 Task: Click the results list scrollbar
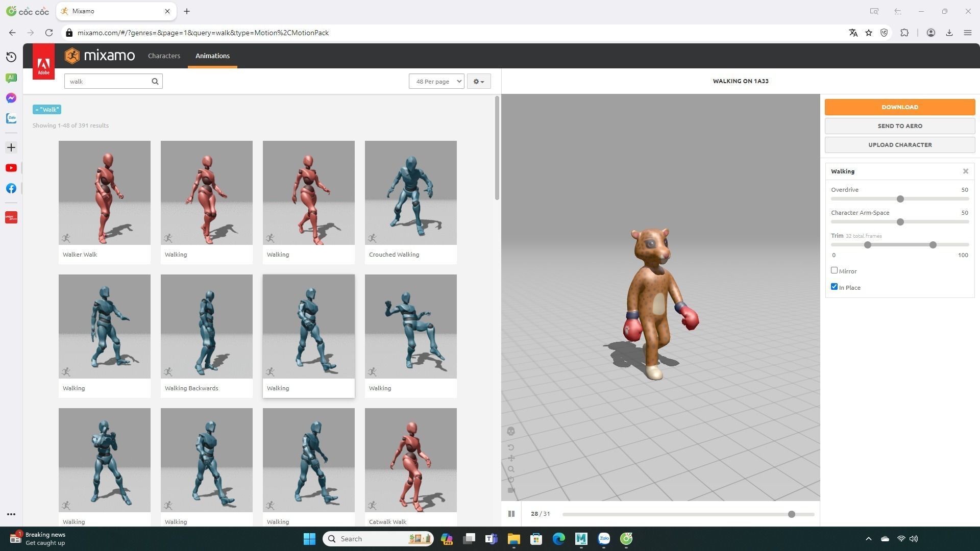click(497, 148)
